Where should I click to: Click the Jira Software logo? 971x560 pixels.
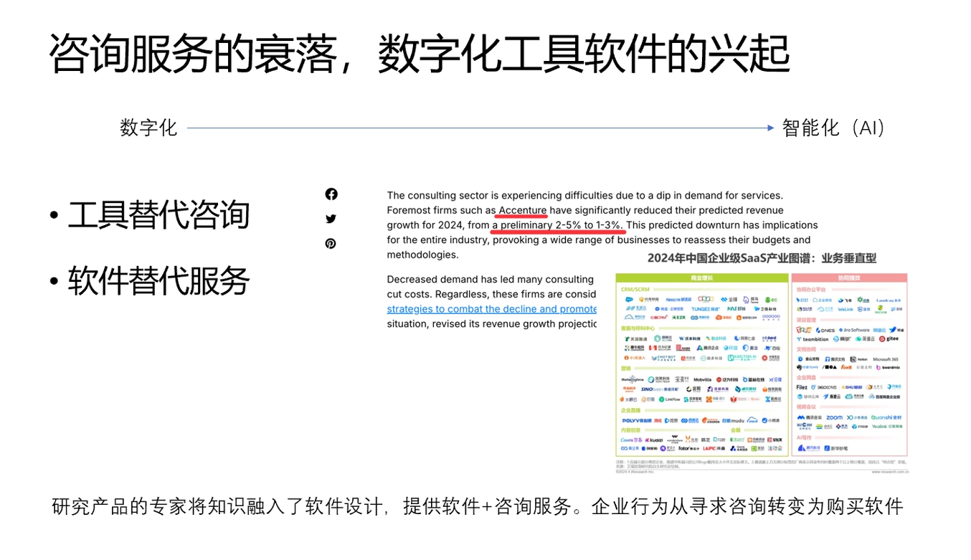pos(853,330)
